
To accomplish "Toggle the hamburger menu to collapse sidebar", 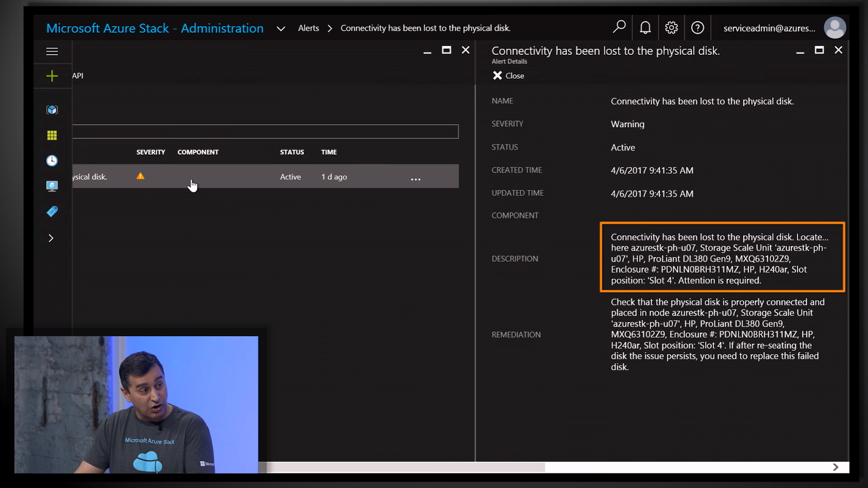I will coord(52,51).
